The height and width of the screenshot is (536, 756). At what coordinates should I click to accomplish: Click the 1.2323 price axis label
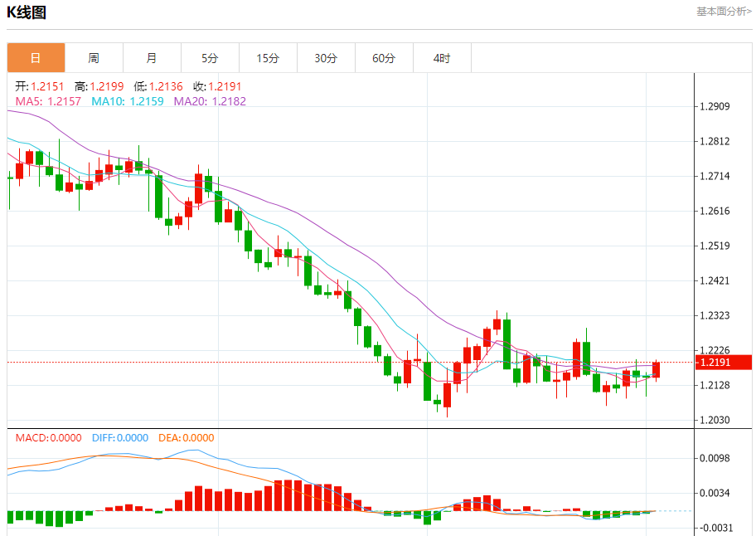click(715, 315)
